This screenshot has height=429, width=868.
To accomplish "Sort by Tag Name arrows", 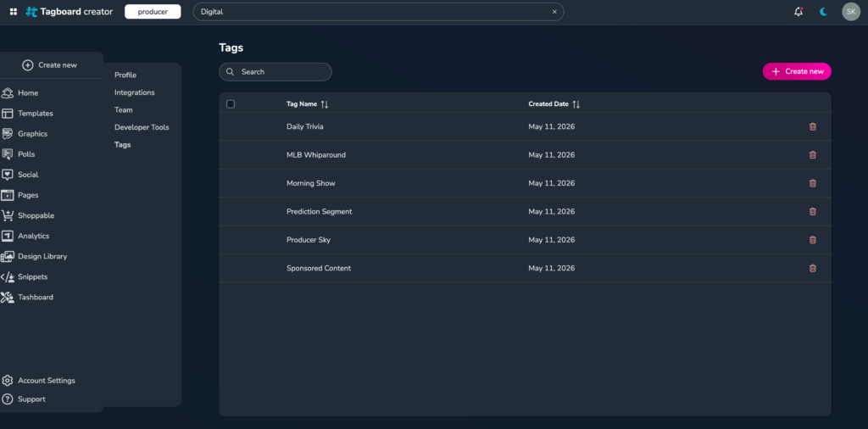I will point(325,104).
